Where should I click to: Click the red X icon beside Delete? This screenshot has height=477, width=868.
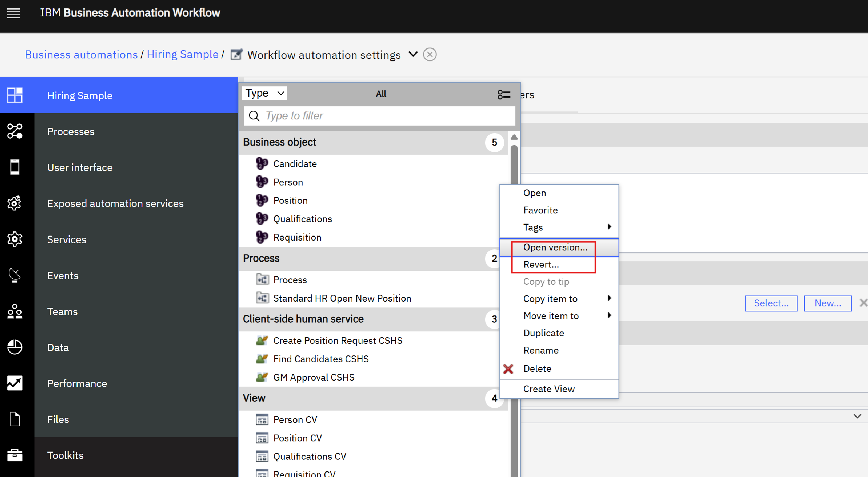tap(508, 369)
